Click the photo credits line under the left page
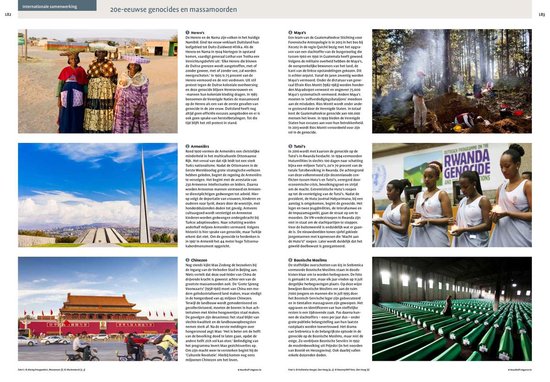This screenshot has width=550, height=382. 52,369
